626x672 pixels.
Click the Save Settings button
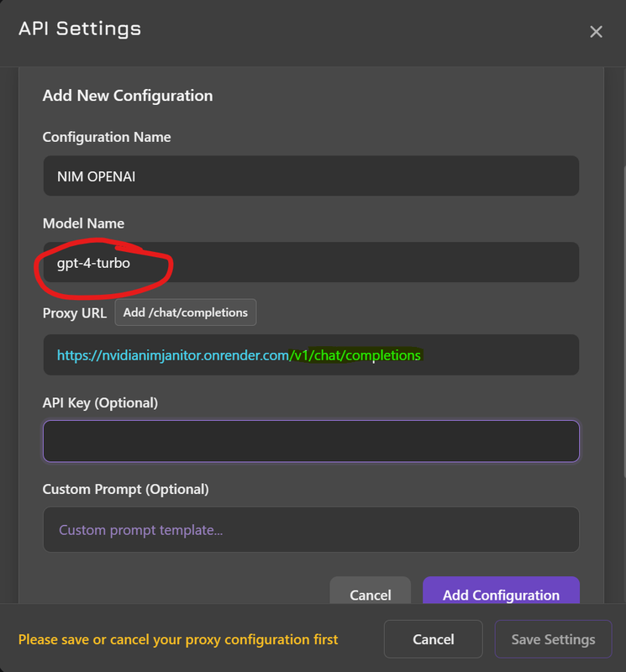click(553, 639)
